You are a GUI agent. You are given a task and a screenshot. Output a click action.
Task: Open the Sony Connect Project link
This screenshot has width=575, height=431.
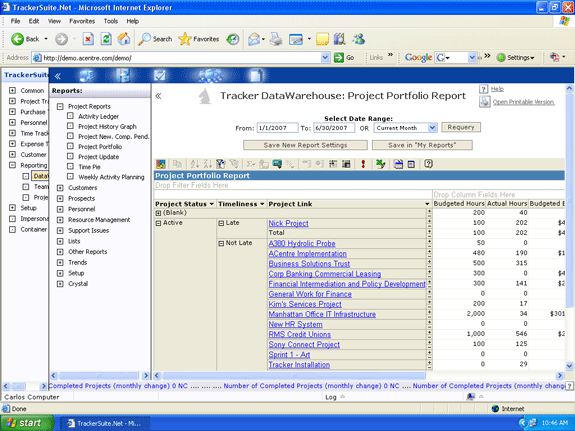pos(304,345)
